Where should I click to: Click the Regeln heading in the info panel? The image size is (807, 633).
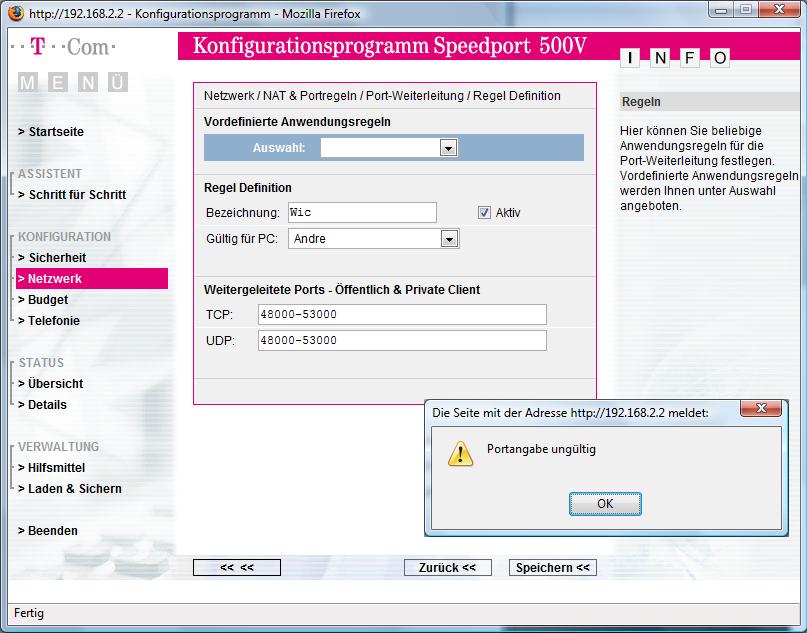click(x=641, y=102)
